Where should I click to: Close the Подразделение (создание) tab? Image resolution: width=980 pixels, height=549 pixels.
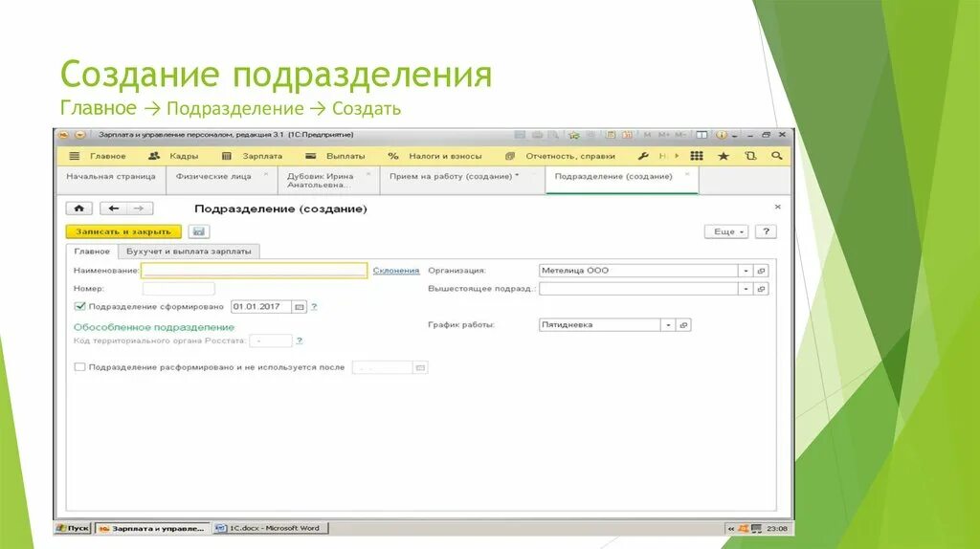coord(687,174)
